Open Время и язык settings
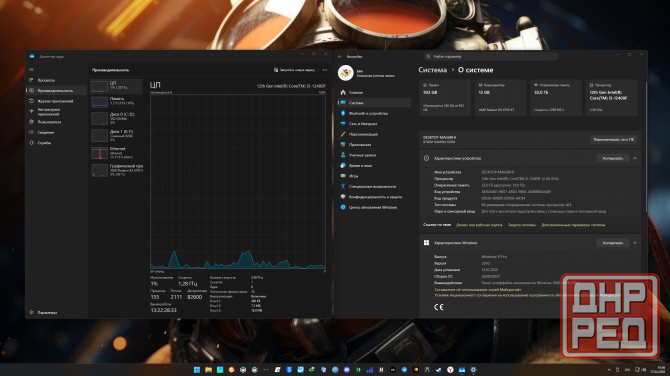Screen dimensions: 670x376 (374, 165)
